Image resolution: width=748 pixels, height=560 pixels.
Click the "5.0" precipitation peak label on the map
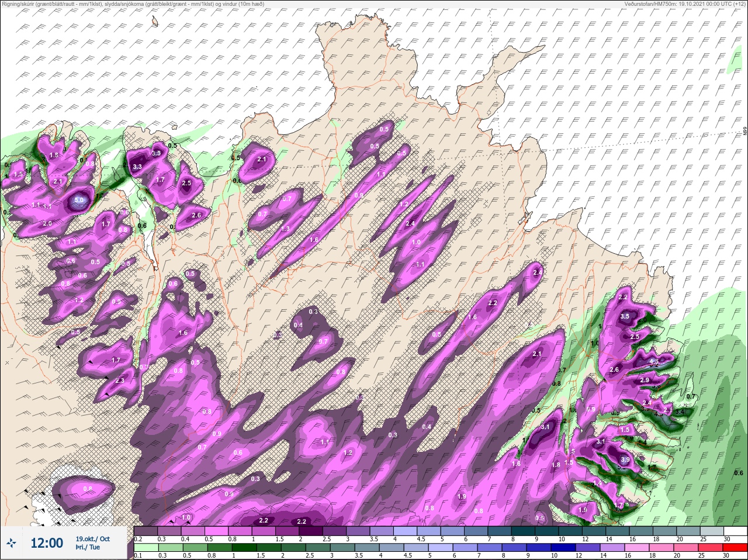click(x=79, y=201)
